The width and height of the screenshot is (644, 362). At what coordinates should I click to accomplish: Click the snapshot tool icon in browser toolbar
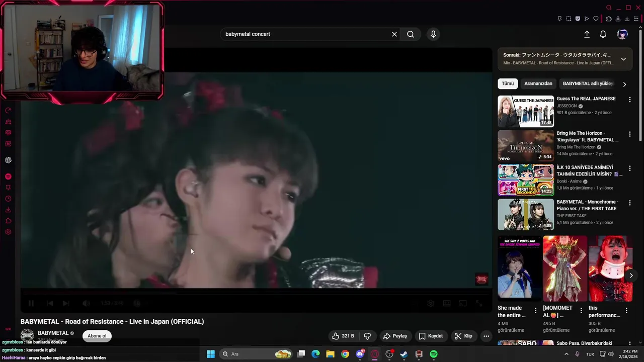point(569,19)
